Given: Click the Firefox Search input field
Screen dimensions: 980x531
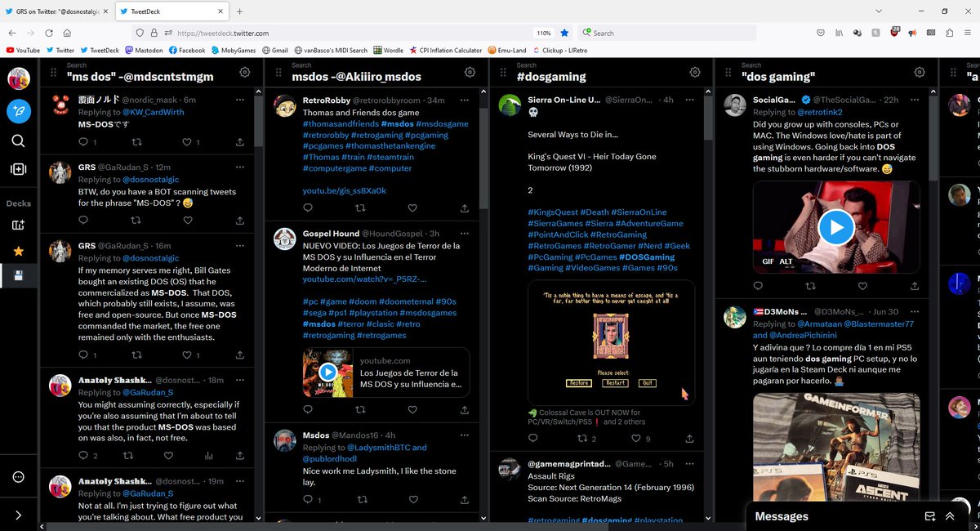Looking at the screenshot, I should (x=666, y=33).
